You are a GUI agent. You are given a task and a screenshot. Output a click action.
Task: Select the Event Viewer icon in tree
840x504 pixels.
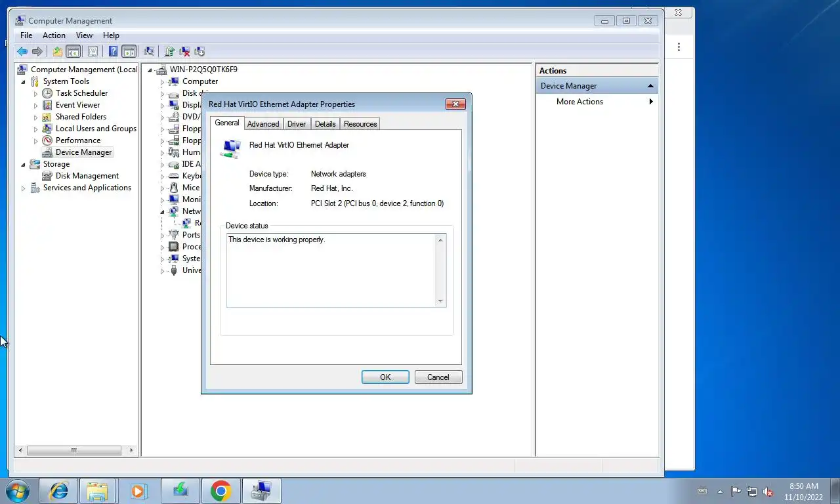point(47,105)
